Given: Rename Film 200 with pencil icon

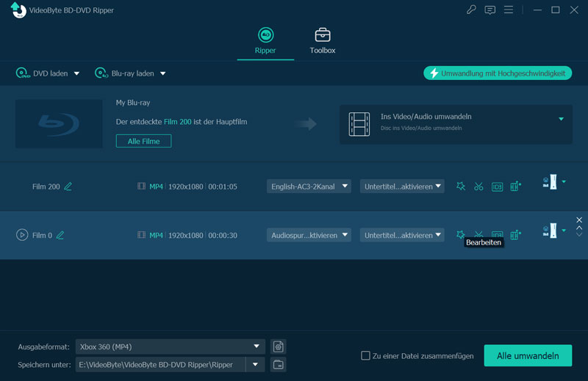Looking at the screenshot, I should coord(68,186).
